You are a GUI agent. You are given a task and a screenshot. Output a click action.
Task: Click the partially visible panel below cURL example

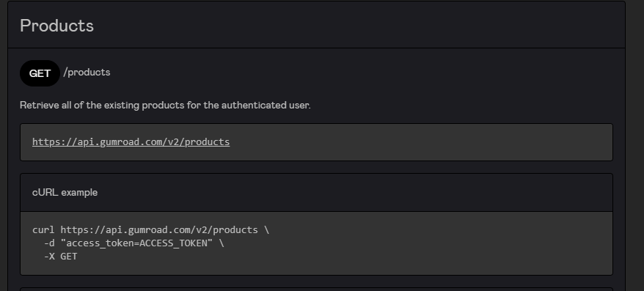(316, 290)
